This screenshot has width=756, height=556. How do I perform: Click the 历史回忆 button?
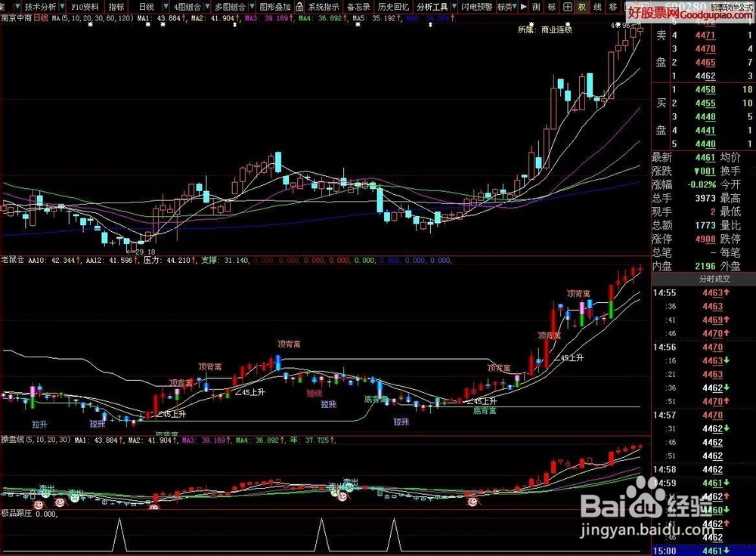tap(393, 7)
